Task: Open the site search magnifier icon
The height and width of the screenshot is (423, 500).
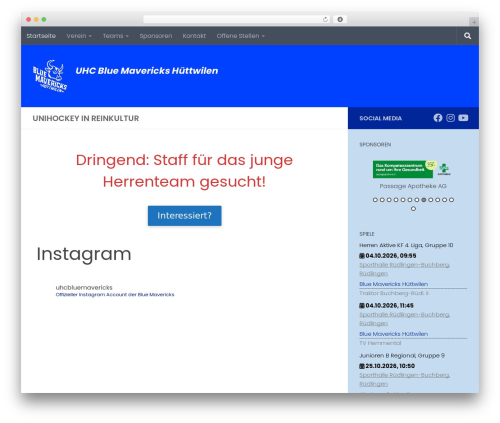Action: pyautogui.click(x=467, y=36)
